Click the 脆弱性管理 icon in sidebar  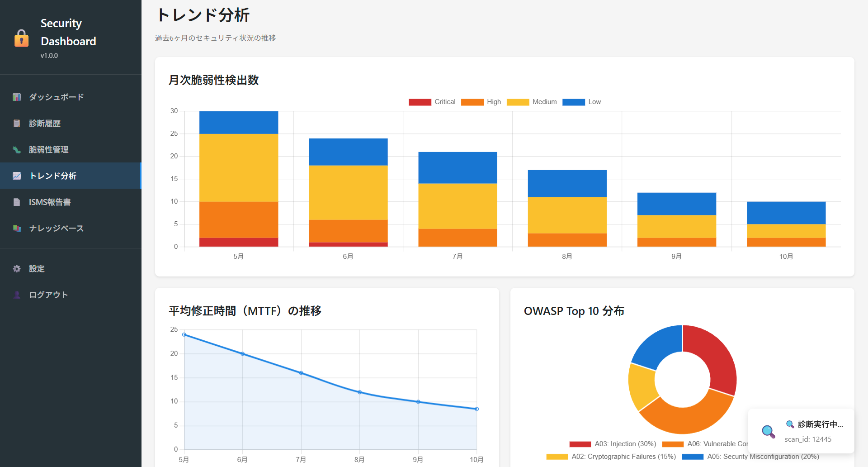[17, 150]
